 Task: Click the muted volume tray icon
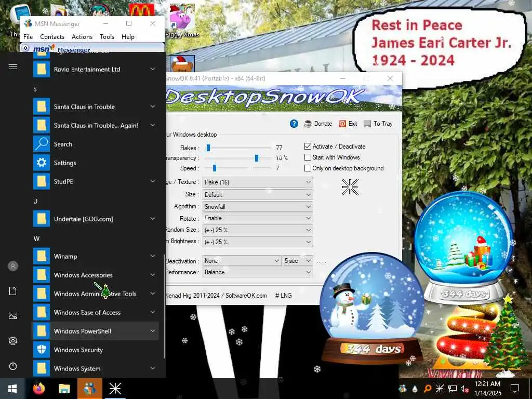pos(464,389)
